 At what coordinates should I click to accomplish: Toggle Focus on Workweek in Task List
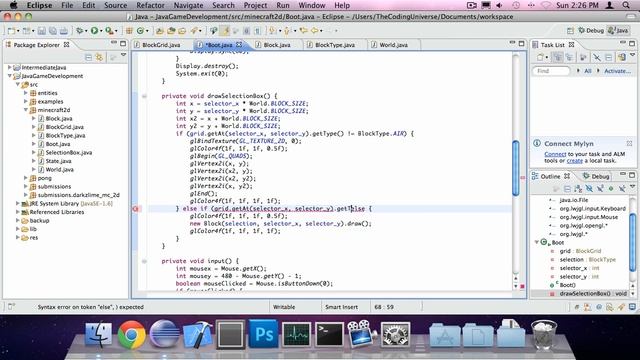tap(583, 58)
